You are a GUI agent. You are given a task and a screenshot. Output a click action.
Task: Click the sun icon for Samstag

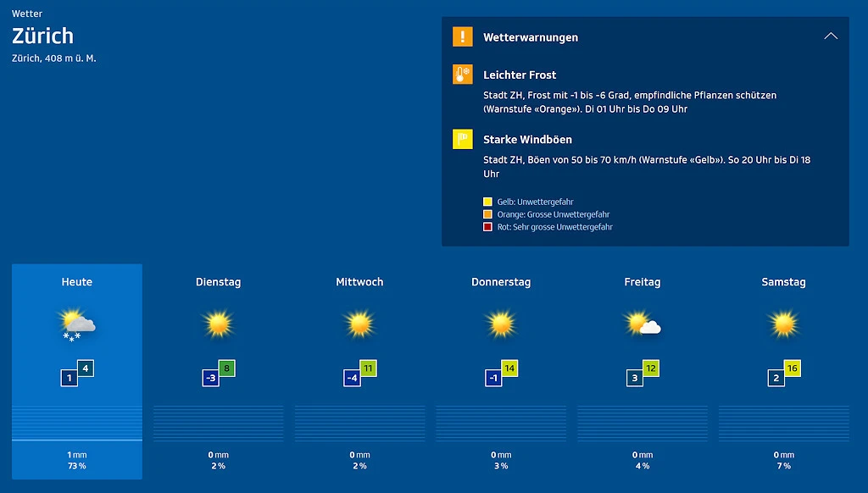point(783,324)
